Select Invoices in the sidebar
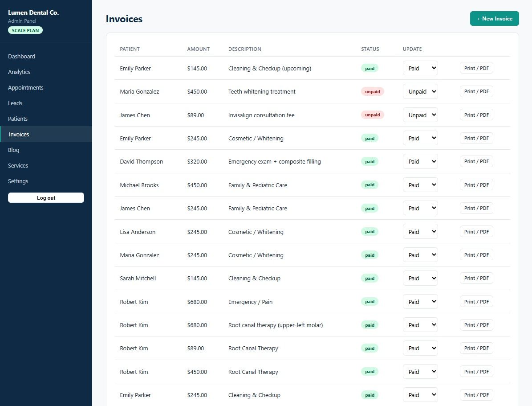This screenshot has height=406, width=532. (x=46, y=134)
